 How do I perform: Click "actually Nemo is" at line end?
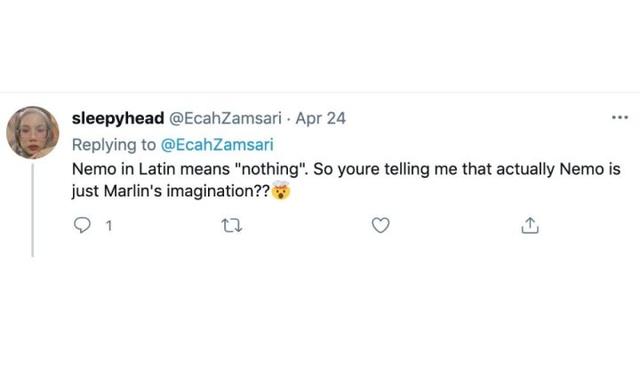click(x=558, y=169)
